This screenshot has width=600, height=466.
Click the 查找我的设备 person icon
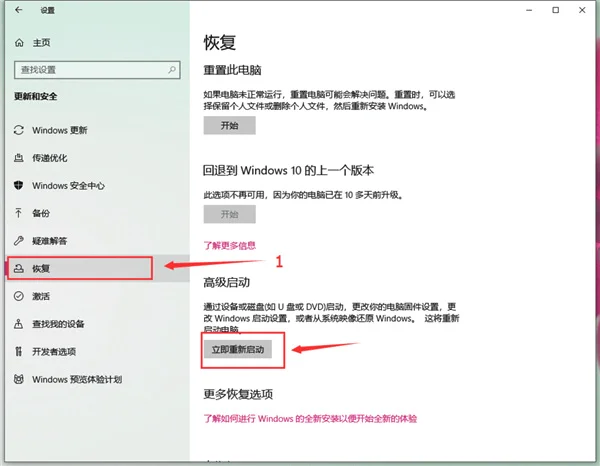point(18,324)
